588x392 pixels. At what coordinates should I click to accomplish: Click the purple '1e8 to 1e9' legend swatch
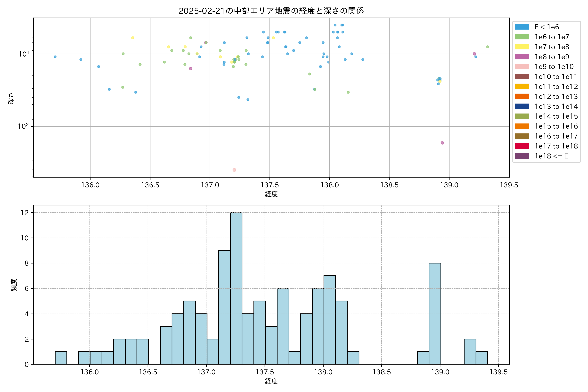pyautogui.click(x=522, y=57)
